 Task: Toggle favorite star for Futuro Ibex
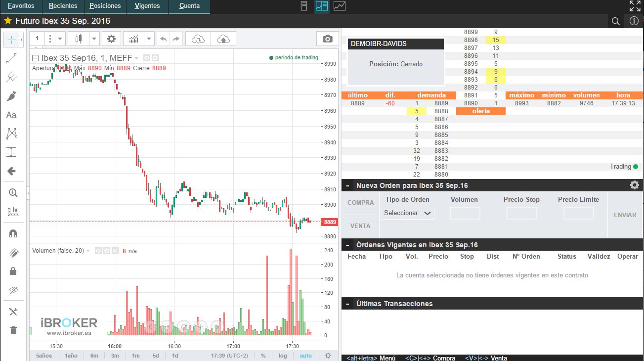click(7, 21)
